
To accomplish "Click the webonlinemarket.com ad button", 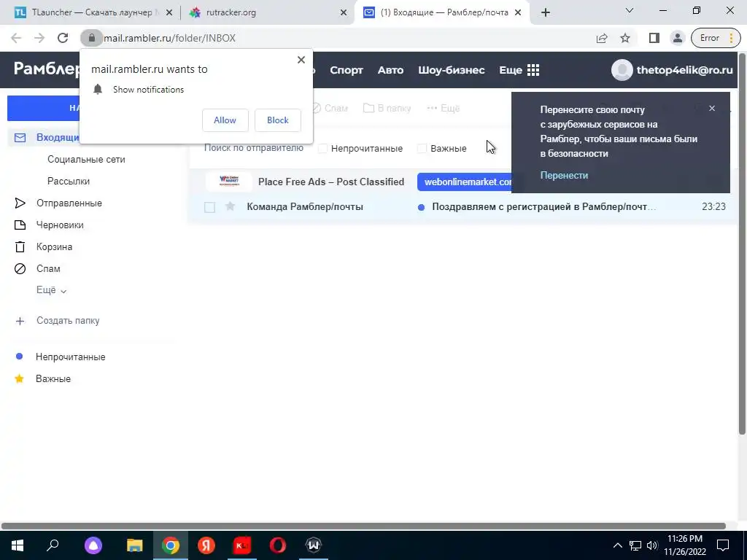I will 465,182.
